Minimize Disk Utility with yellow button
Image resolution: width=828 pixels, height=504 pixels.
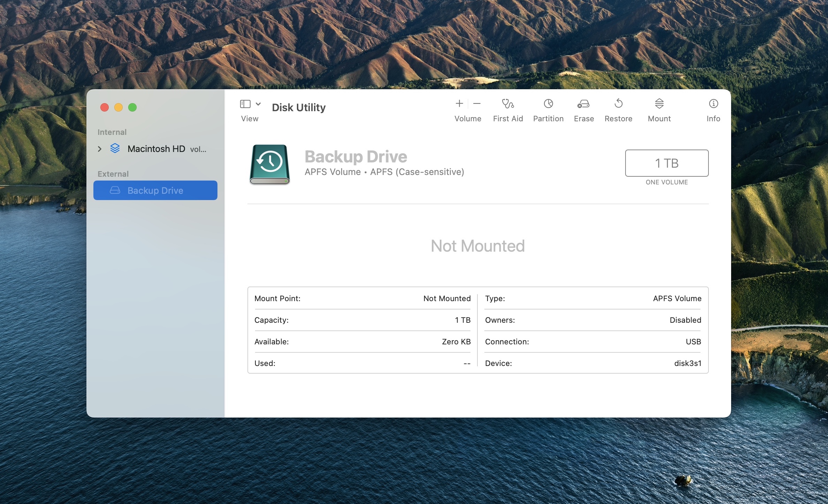[x=118, y=107]
